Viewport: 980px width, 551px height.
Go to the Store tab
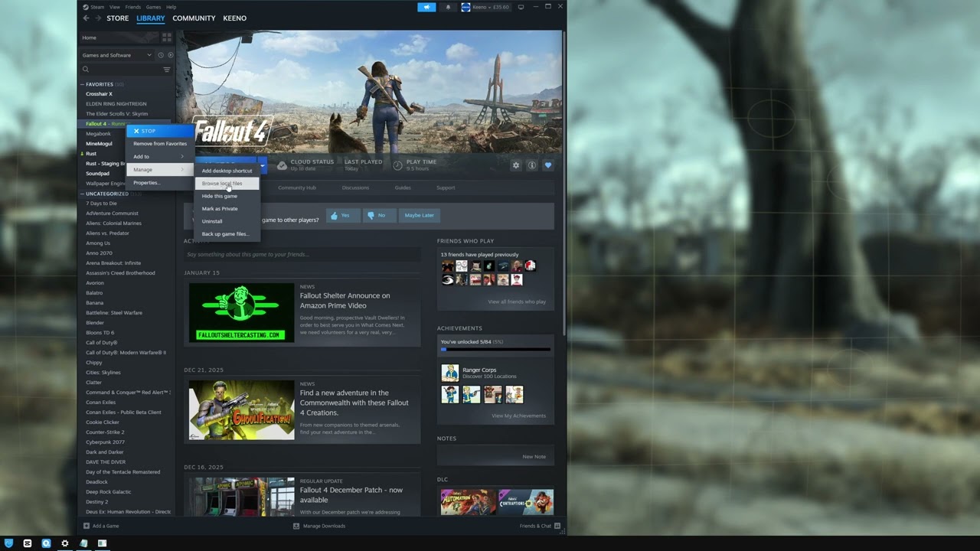118,18
